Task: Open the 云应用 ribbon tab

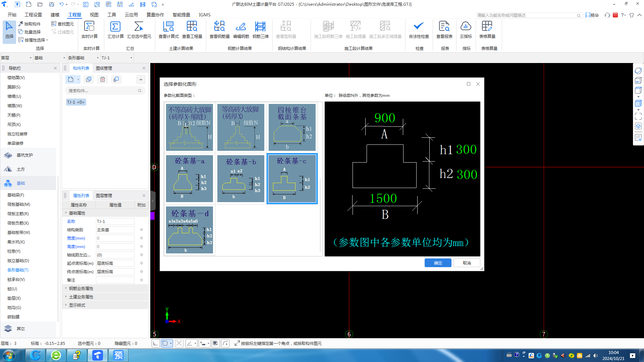Action: pyautogui.click(x=131, y=15)
